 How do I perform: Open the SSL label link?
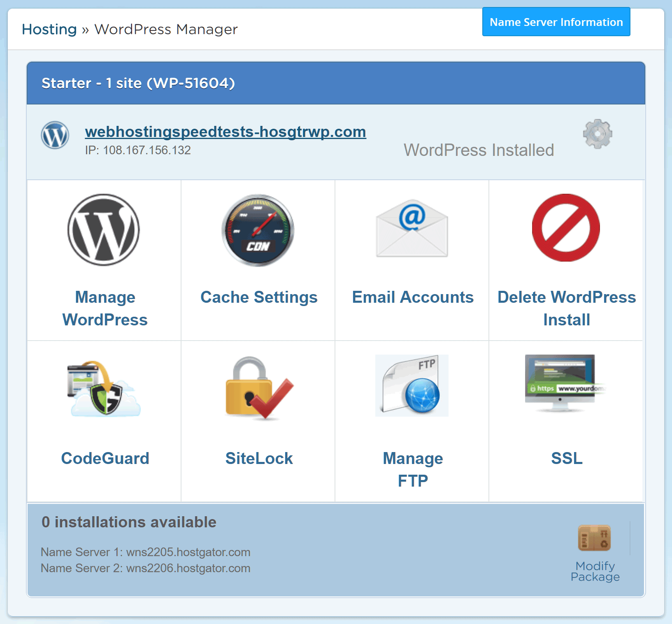567,458
